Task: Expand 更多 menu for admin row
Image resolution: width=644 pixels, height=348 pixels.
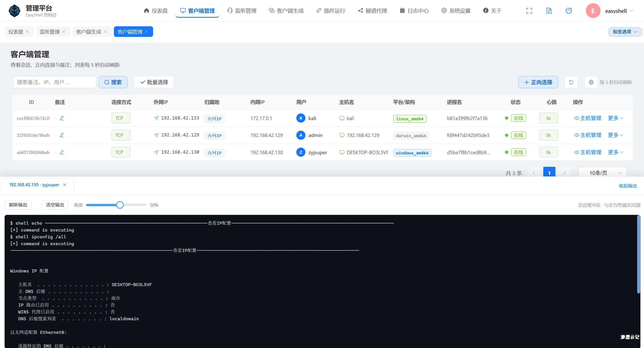Action: click(616, 135)
